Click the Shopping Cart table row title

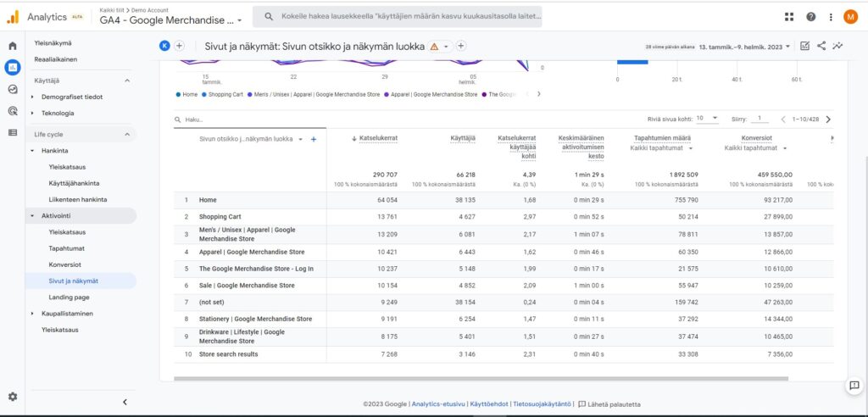pos(220,216)
